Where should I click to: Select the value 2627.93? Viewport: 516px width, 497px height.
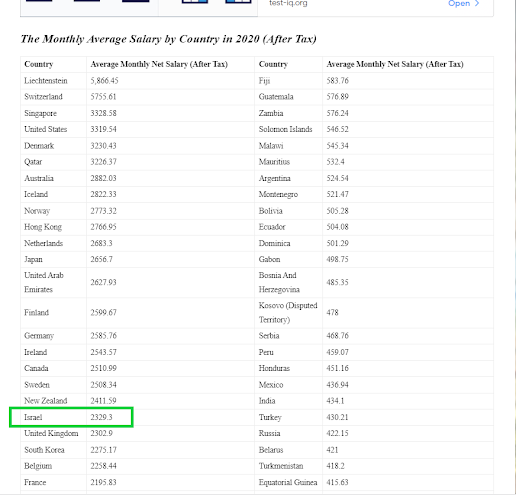[103, 282]
